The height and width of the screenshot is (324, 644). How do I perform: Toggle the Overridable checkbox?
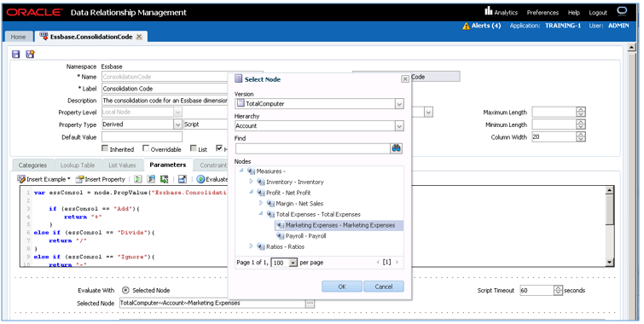coord(146,148)
